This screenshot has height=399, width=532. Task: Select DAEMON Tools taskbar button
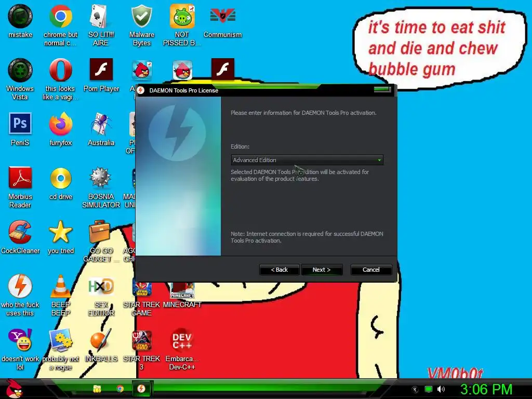click(141, 389)
